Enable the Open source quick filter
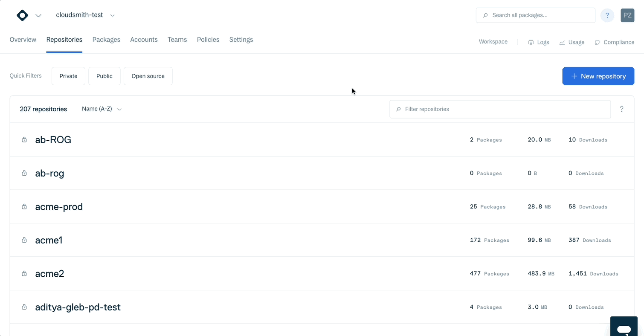Viewport: 644px width, 336px height. (x=148, y=76)
